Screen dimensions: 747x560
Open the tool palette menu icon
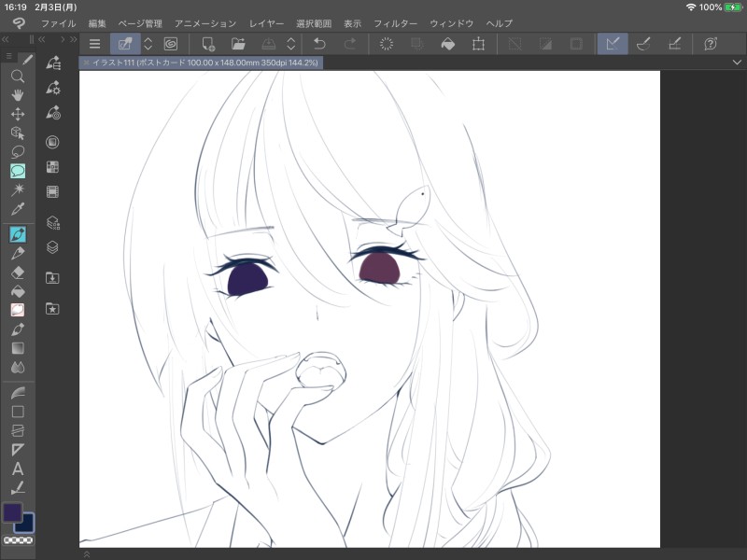pos(8,56)
